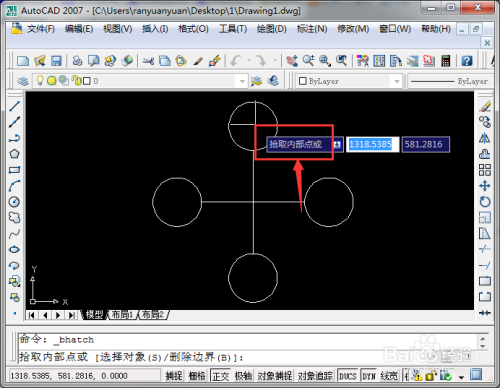This screenshot has height=388, width=500.
Task: Select the Trim tool
Action: pos(485,249)
